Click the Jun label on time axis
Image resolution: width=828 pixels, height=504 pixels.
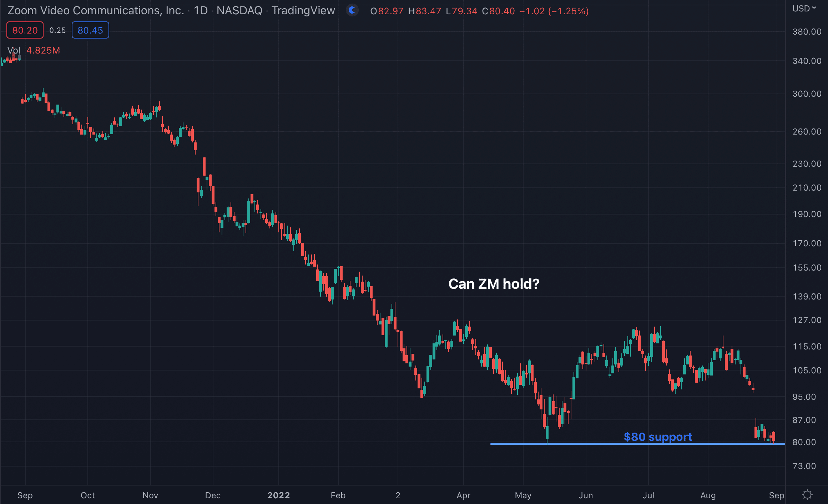pyautogui.click(x=586, y=495)
